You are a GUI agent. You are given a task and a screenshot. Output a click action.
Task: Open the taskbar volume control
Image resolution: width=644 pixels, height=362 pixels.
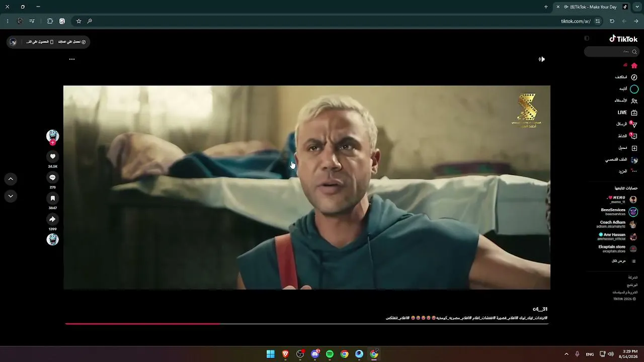tap(611, 354)
